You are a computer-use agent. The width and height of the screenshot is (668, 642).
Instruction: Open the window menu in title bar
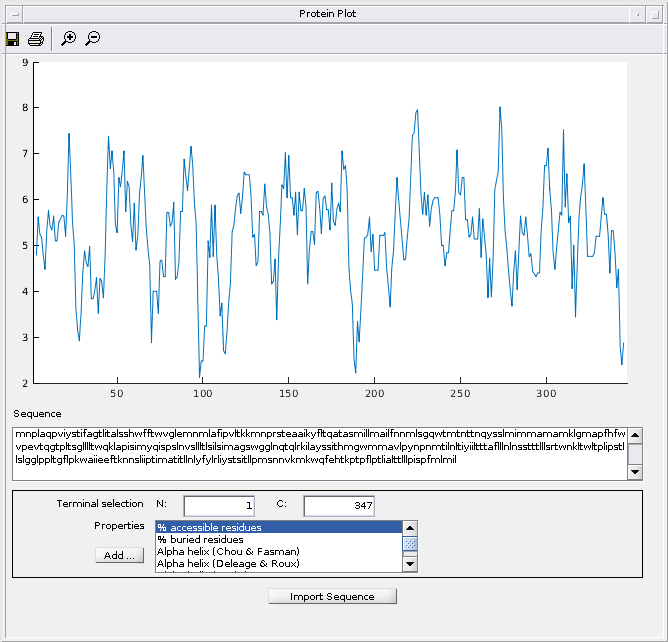12,13
